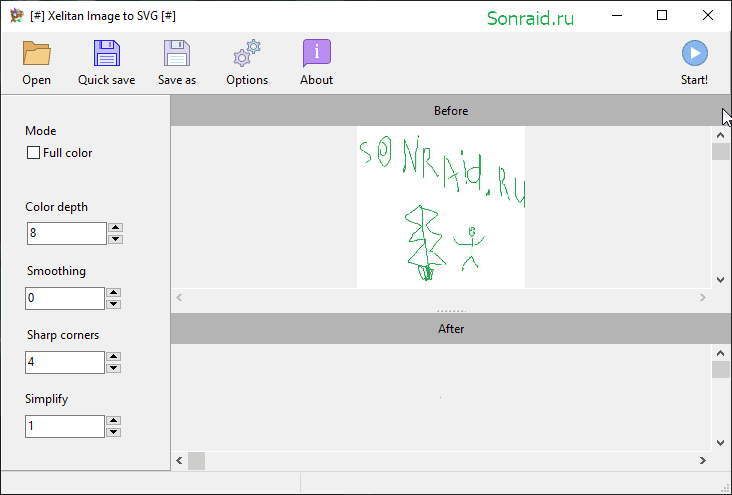732x495 pixels.
Task: Click the source image preview in Before panel
Action: 441,207
